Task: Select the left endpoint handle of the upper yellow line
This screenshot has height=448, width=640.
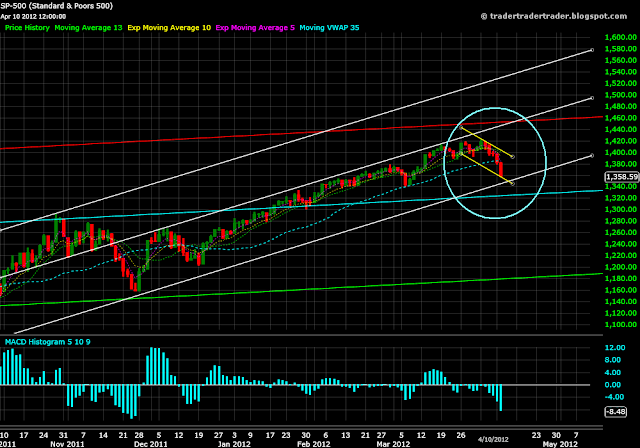Action: (x=461, y=128)
